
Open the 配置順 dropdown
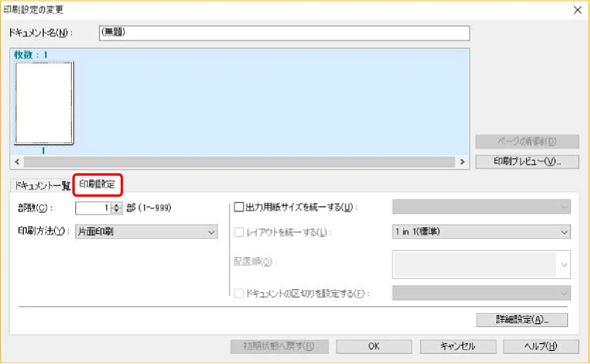click(x=481, y=265)
